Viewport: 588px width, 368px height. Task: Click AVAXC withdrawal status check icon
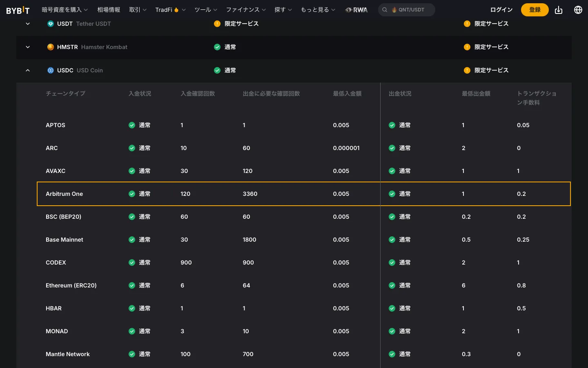(x=392, y=171)
